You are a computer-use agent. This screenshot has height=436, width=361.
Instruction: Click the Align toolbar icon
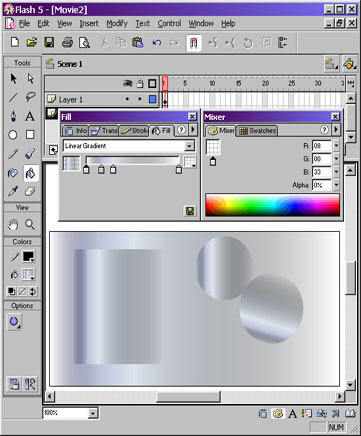(283, 43)
